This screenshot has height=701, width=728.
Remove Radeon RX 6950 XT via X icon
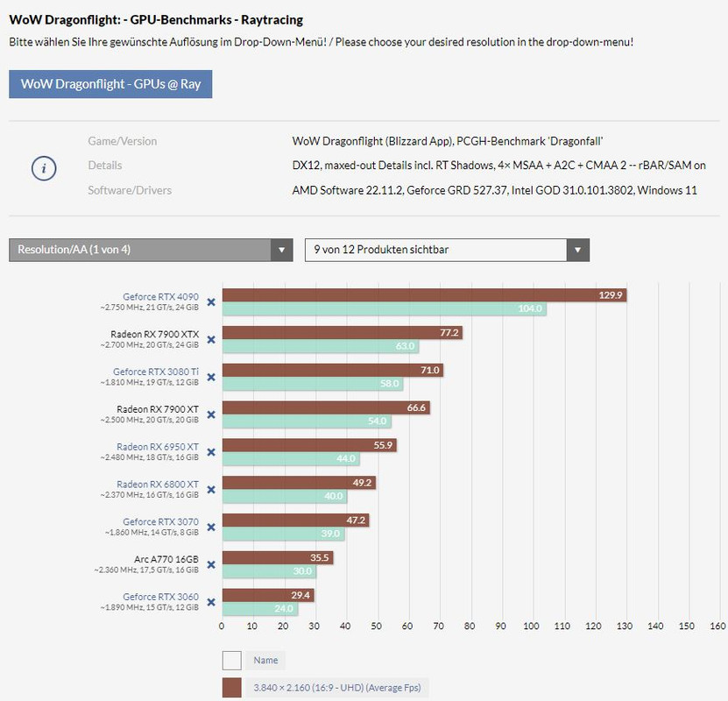click(211, 452)
